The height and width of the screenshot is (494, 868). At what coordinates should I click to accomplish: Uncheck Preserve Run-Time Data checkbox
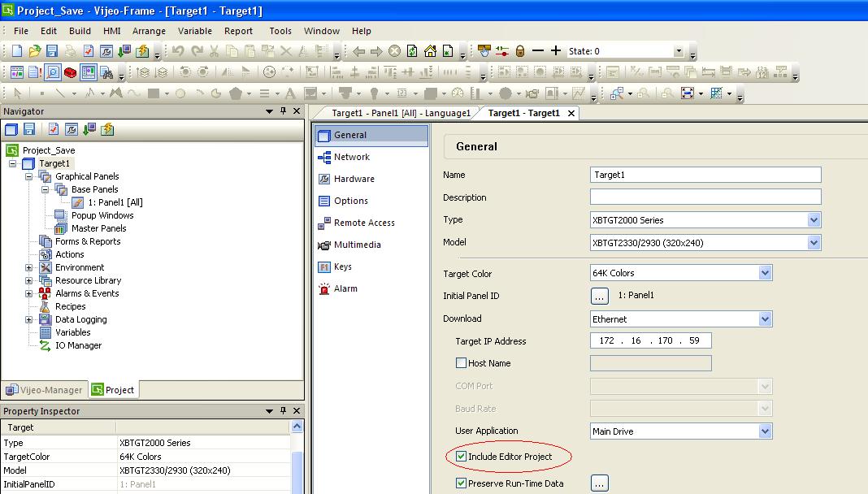coord(461,483)
